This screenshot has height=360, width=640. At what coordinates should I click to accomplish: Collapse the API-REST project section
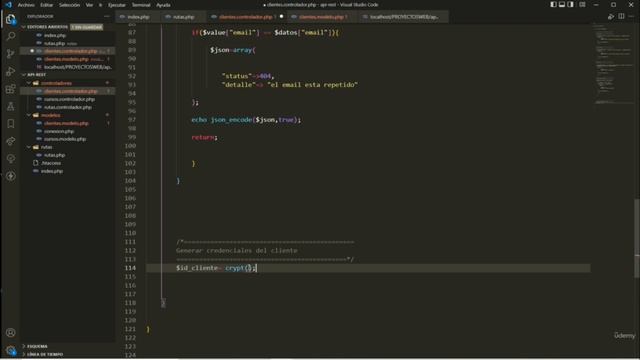tap(24, 75)
